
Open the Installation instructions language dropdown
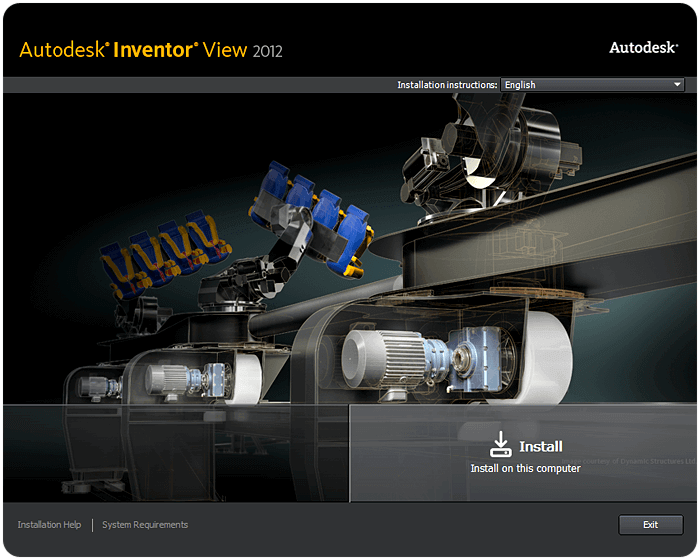pyautogui.click(x=592, y=84)
